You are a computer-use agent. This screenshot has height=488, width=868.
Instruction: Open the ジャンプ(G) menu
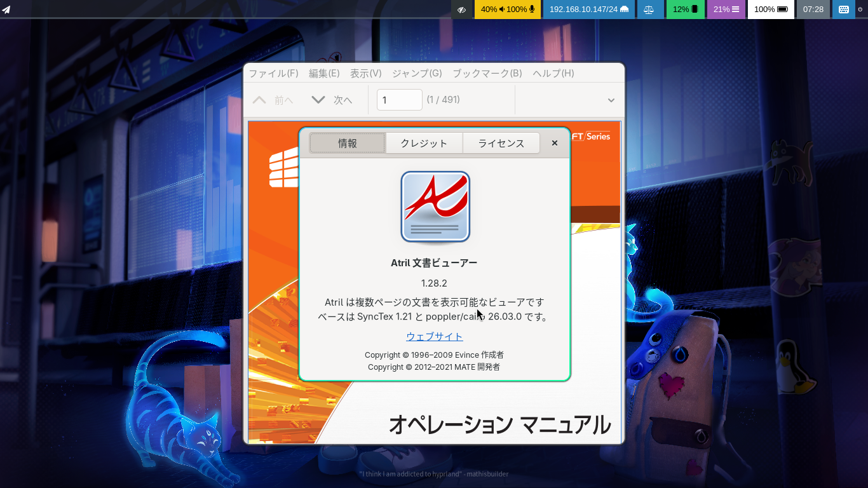pos(417,73)
